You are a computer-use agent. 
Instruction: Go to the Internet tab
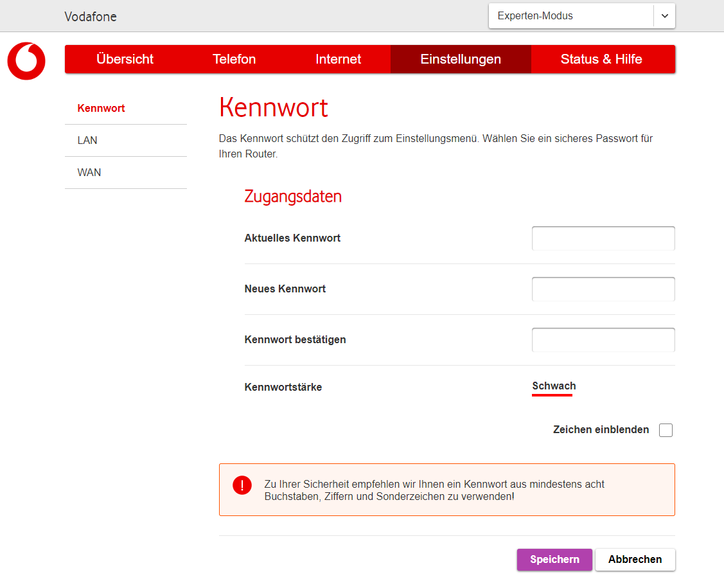click(x=338, y=59)
